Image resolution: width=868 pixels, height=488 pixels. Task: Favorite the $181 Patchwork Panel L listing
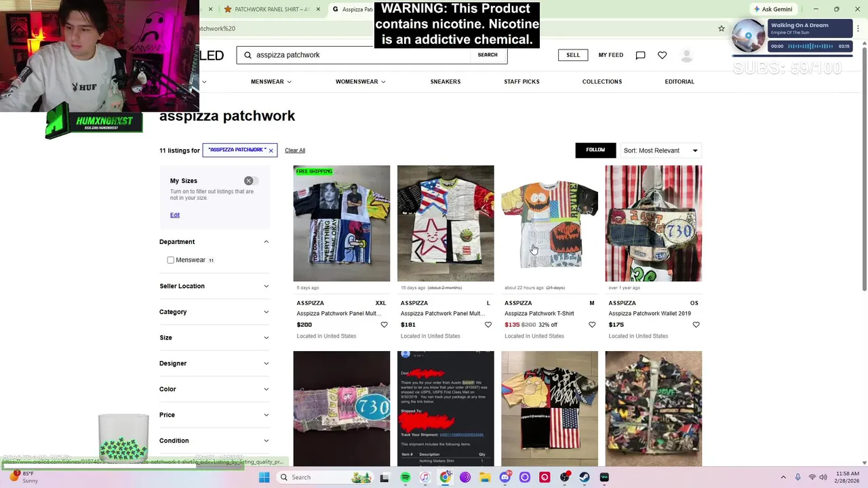(488, 325)
